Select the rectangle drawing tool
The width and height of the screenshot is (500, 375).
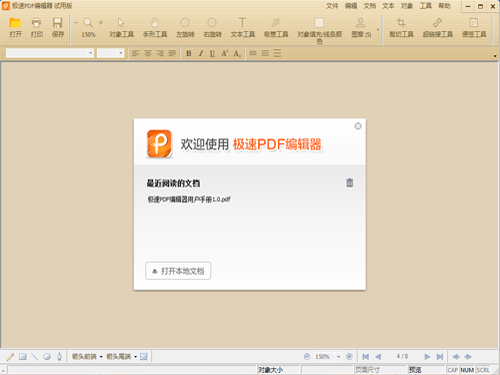click(x=22, y=357)
